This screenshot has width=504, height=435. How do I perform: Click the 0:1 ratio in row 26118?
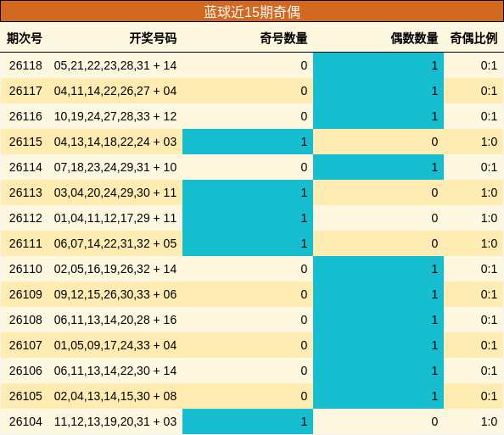(x=489, y=65)
